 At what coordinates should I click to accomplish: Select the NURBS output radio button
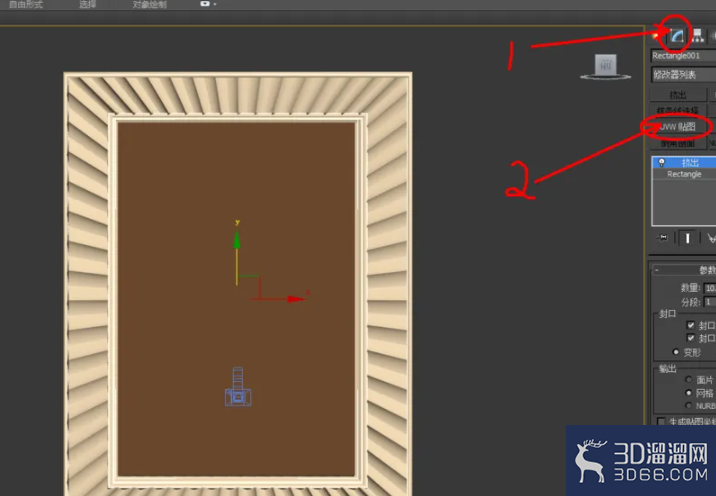pos(689,406)
